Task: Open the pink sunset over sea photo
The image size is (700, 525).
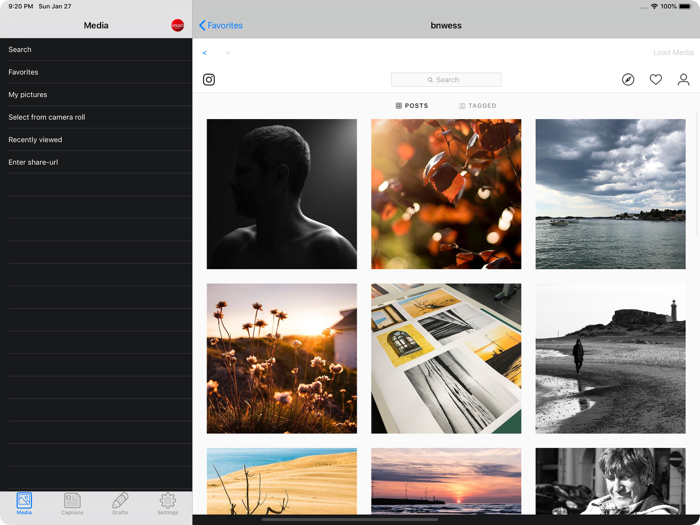Action: pos(446,481)
